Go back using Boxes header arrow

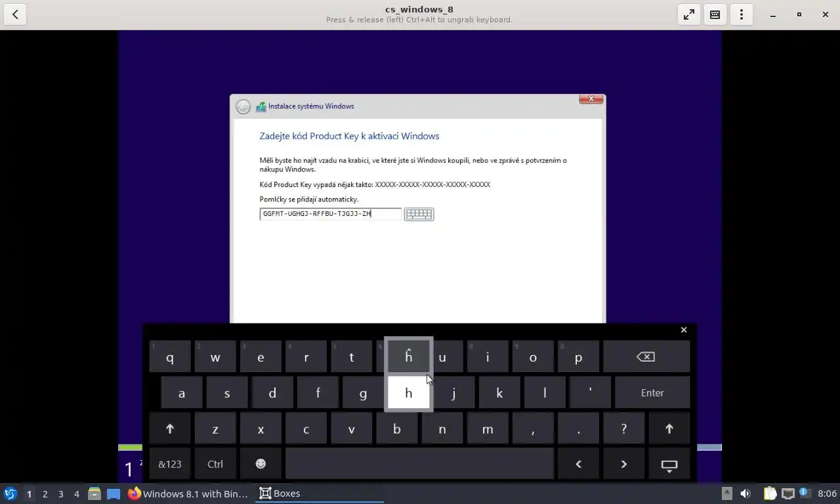pos(15,14)
